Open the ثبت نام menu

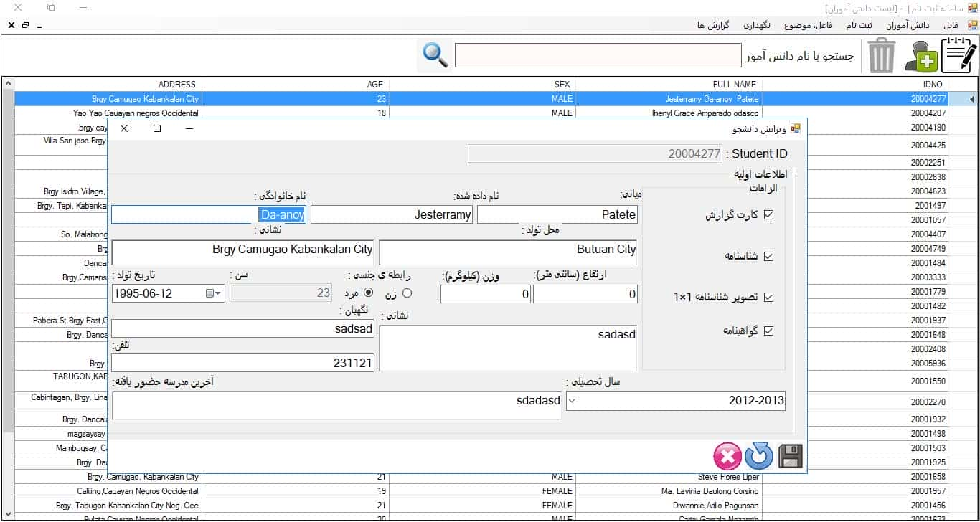(x=859, y=25)
